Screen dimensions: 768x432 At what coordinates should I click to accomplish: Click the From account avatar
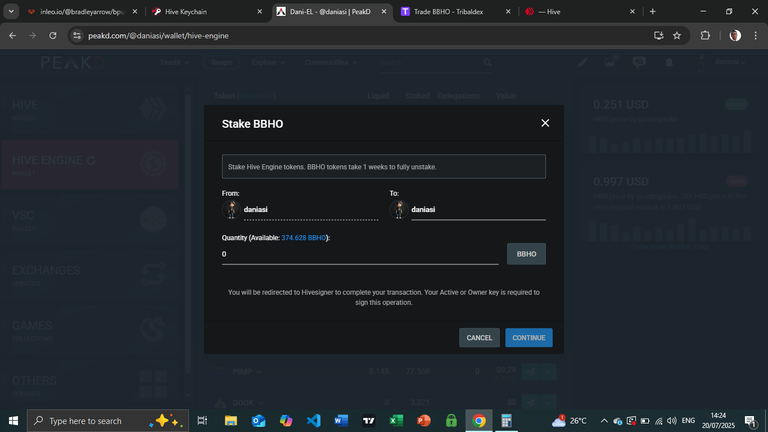pos(231,209)
